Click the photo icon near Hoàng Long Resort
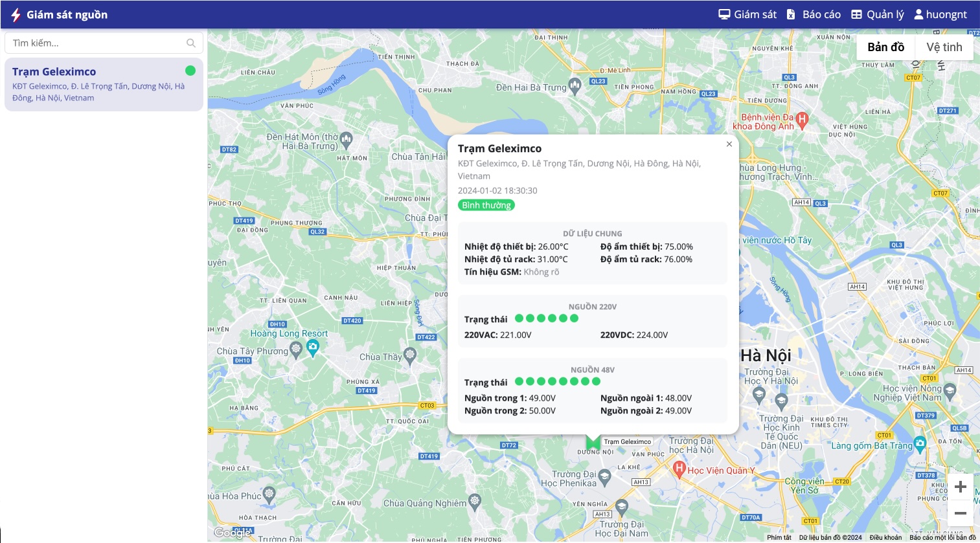The height and width of the screenshot is (543, 980). pyautogui.click(x=314, y=347)
